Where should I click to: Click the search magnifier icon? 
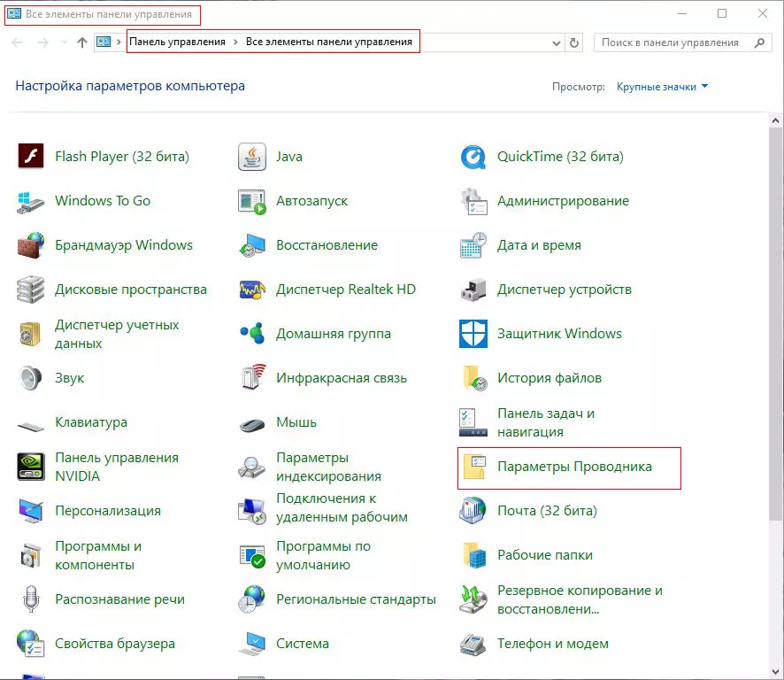[759, 42]
